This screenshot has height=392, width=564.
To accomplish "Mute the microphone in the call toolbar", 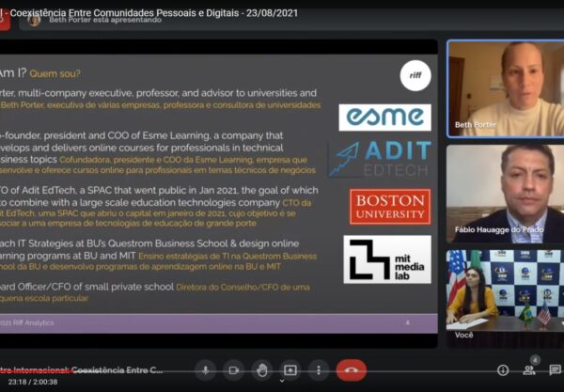I will [204, 370].
